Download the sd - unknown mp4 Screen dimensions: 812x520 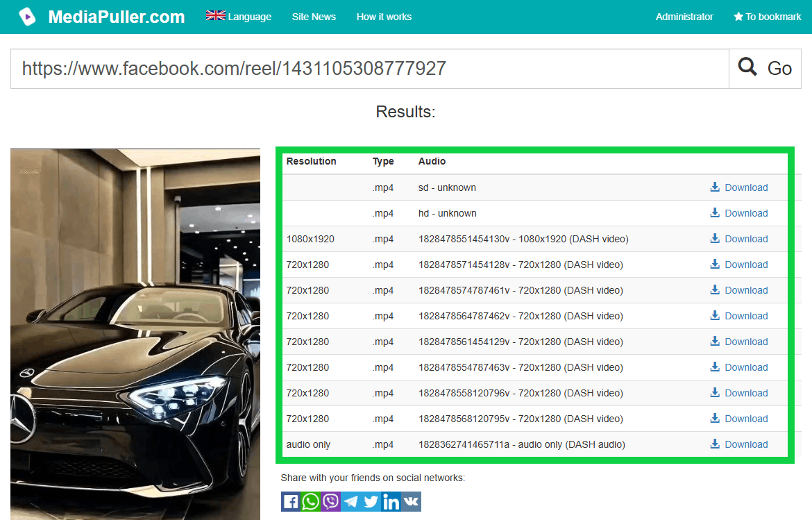coord(739,187)
